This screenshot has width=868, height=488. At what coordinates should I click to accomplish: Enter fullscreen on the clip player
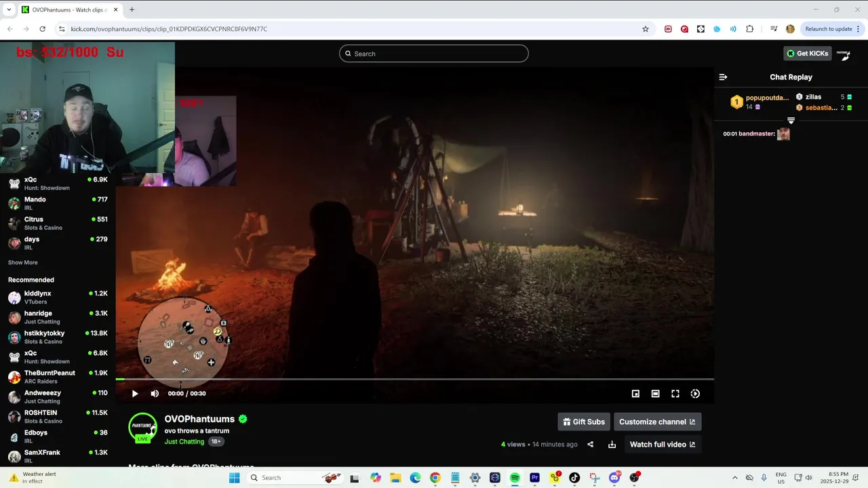(x=675, y=394)
